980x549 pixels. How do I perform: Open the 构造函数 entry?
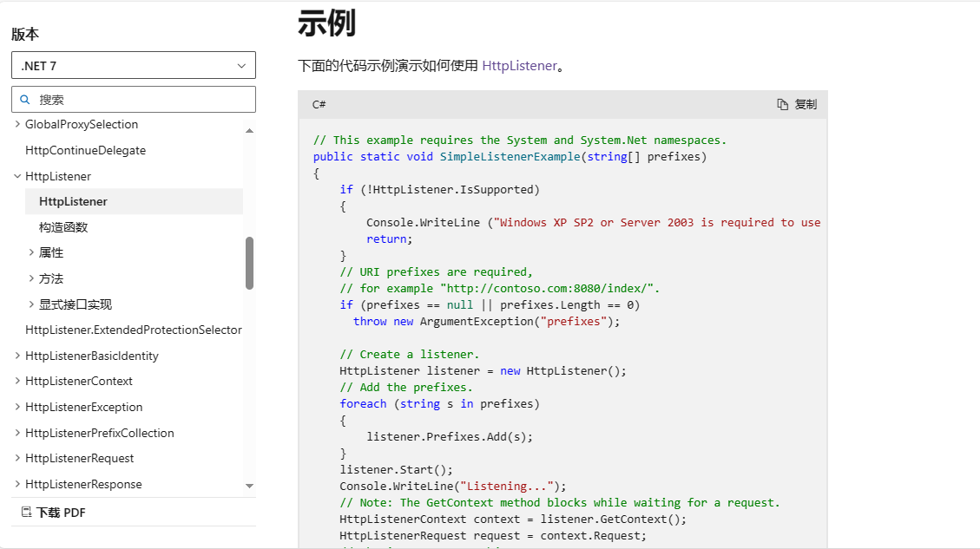click(x=63, y=227)
